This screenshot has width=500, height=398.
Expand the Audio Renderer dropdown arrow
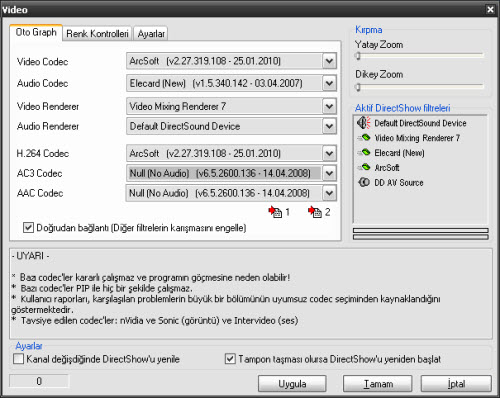329,126
